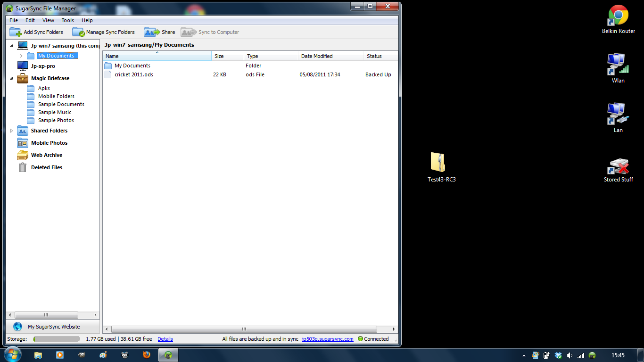Click the Lan desktop shortcut
This screenshot has height=362, width=644.
tap(618, 118)
